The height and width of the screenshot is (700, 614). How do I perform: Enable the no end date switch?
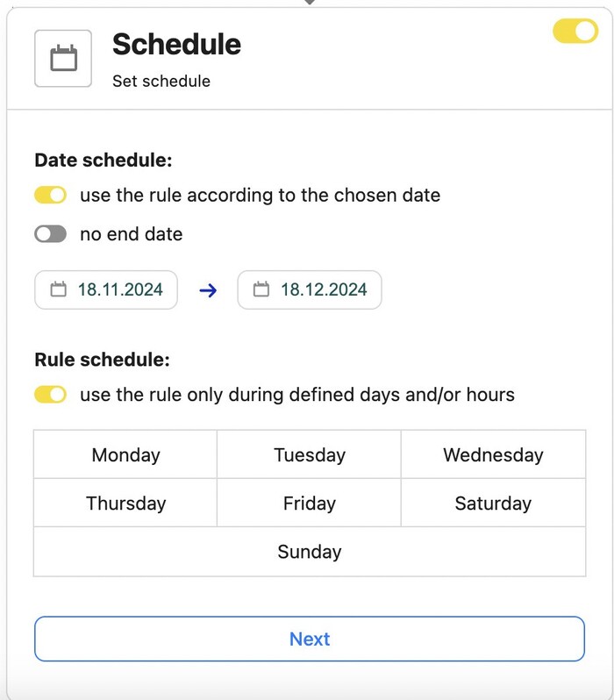click(x=51, y=234)
